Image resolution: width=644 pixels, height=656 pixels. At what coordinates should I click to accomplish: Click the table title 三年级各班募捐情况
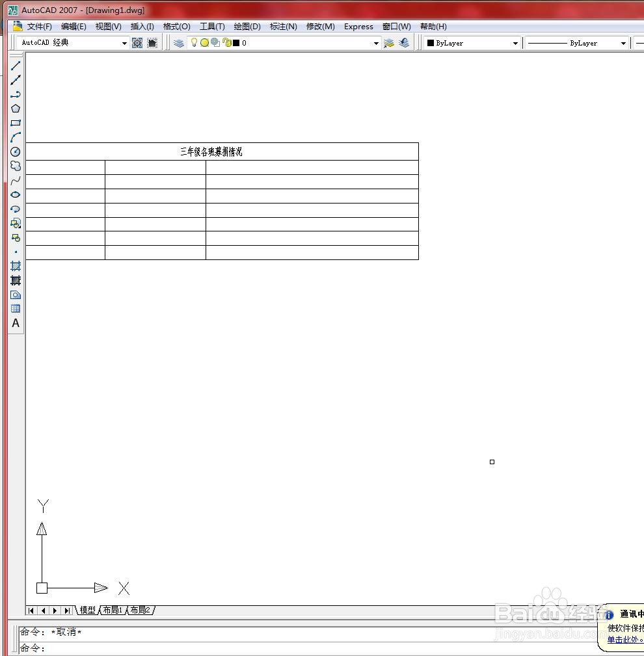pyautogui.click(x=211, y=152)
